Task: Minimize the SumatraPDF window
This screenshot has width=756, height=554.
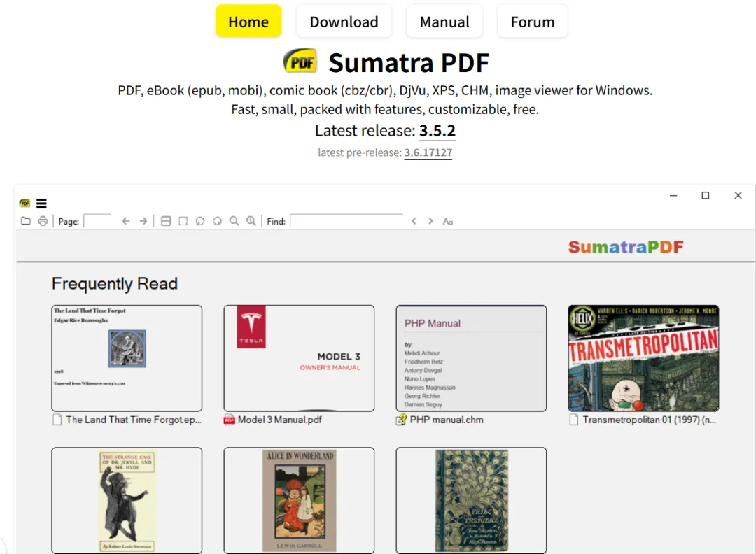Action: tap(673, 196)
